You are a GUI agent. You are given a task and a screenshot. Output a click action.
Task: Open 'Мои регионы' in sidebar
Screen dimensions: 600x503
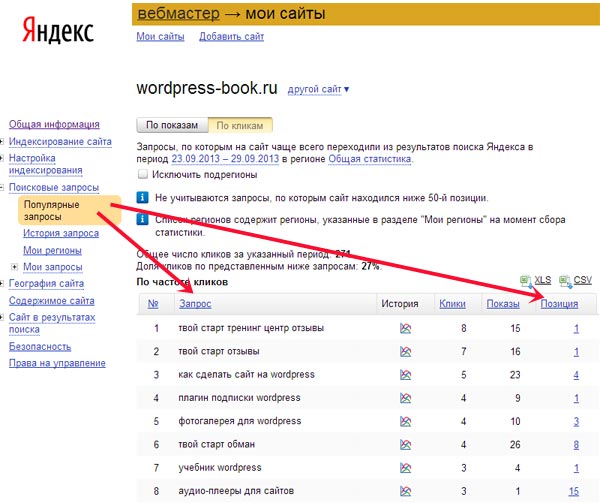52,250
